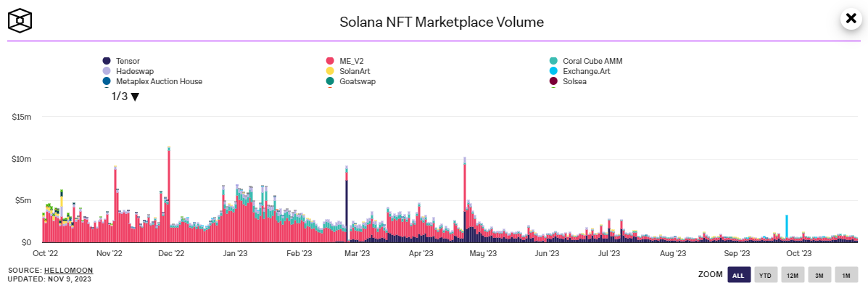Select the ALL zoom range
Screen dimensions: 868x288
click(739, 275)
